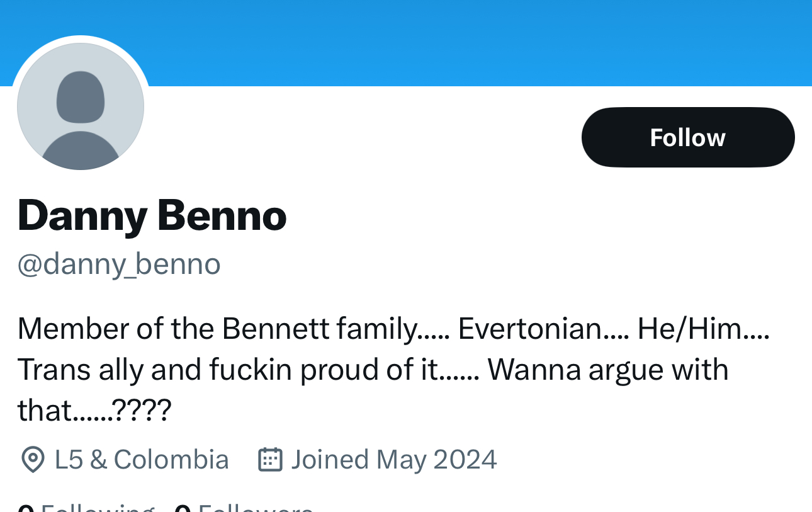The height and width of the screenshot is (512, 812).
Task: Open the default profile avatar picture
Action: click(x=81, y=106)
